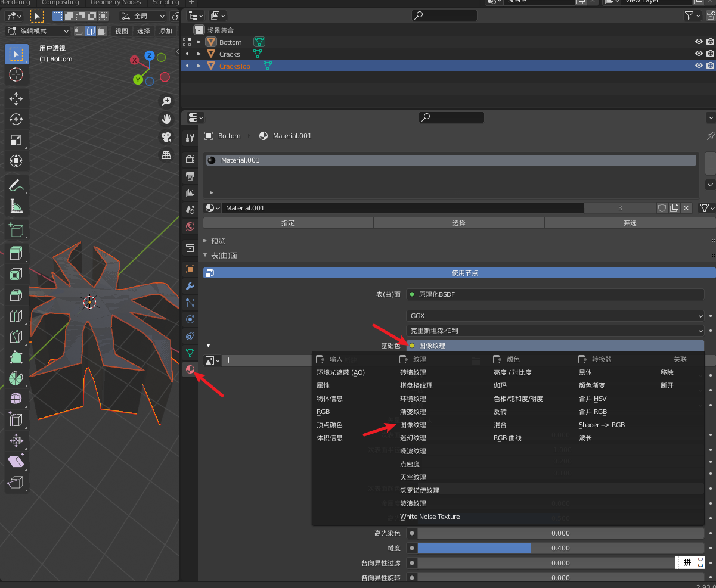Collapse the 表(曲)面 panel
Screen dimensions: 716x588
205,255
